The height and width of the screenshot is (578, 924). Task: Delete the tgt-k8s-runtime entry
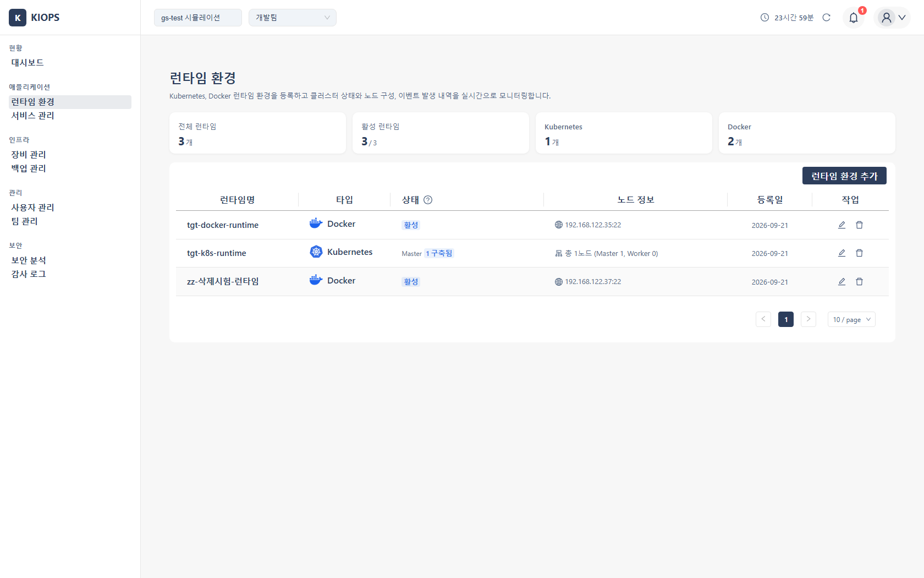[859, 253]
